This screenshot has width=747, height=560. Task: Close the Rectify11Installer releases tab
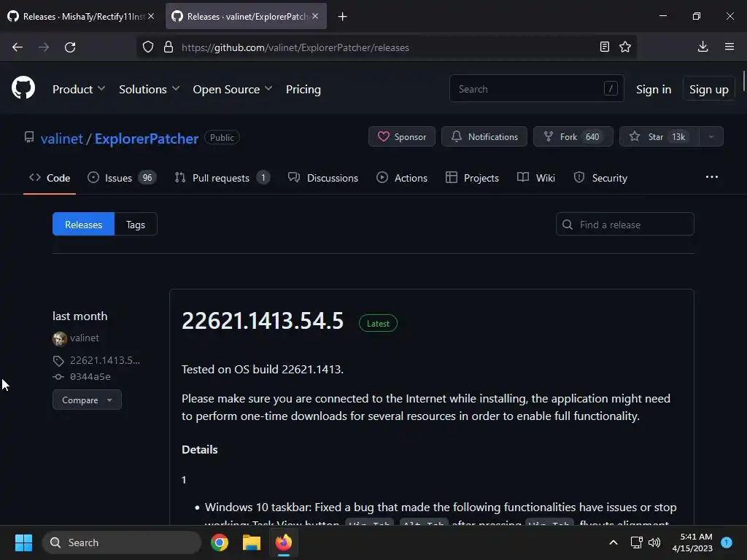click(151, 16)
